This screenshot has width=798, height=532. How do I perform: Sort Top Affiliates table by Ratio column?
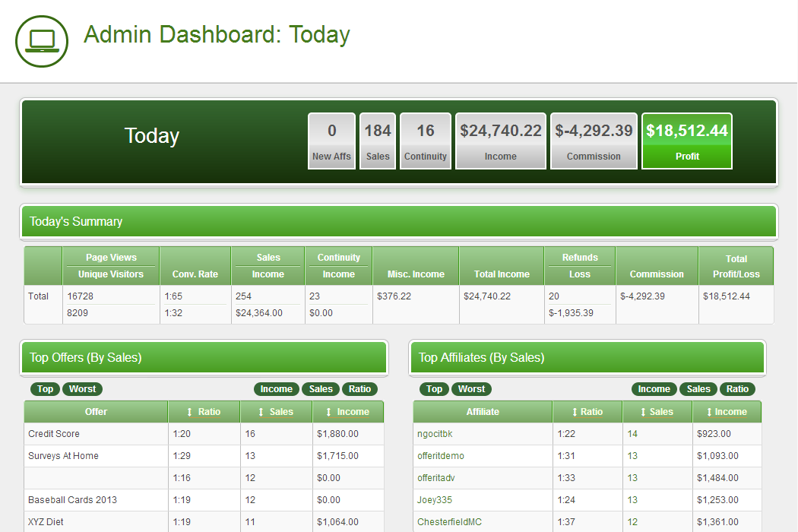click(x=586, y=412)
